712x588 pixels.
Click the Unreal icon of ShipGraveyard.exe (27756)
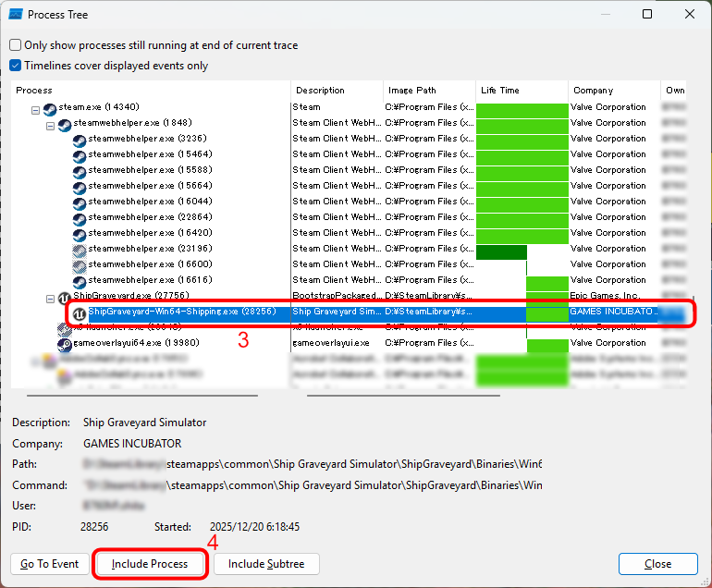(65, 297)
